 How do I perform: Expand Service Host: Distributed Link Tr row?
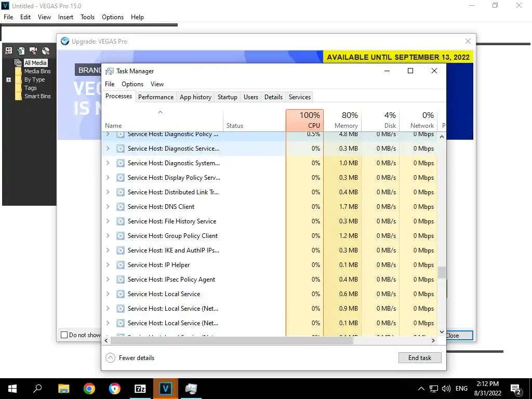click(108, 192)
